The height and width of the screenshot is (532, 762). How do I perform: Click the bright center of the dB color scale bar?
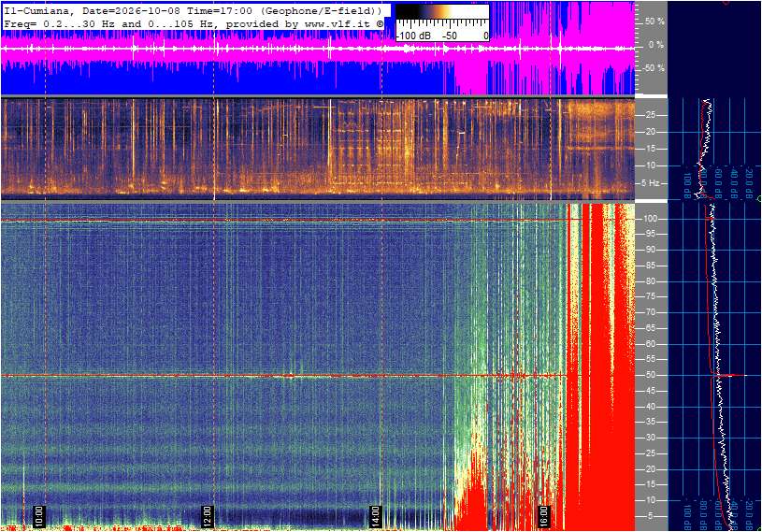[443, 12]
